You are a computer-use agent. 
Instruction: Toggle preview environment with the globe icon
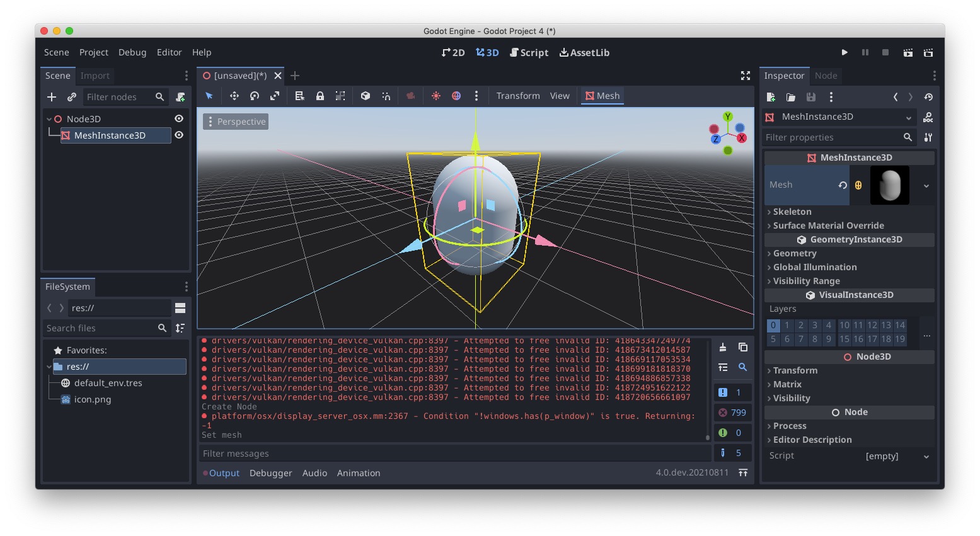point(456,96)
